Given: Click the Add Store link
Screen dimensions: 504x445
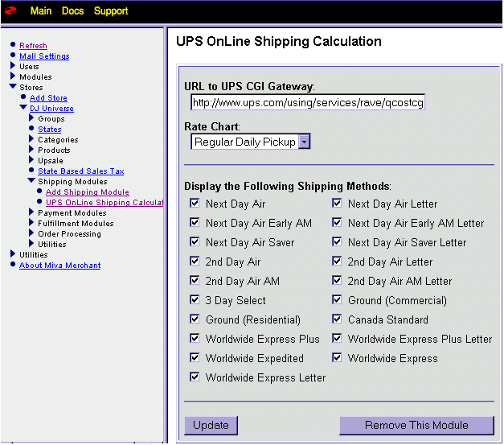Looking at the screenshot, I should click(x=48, y=98).
